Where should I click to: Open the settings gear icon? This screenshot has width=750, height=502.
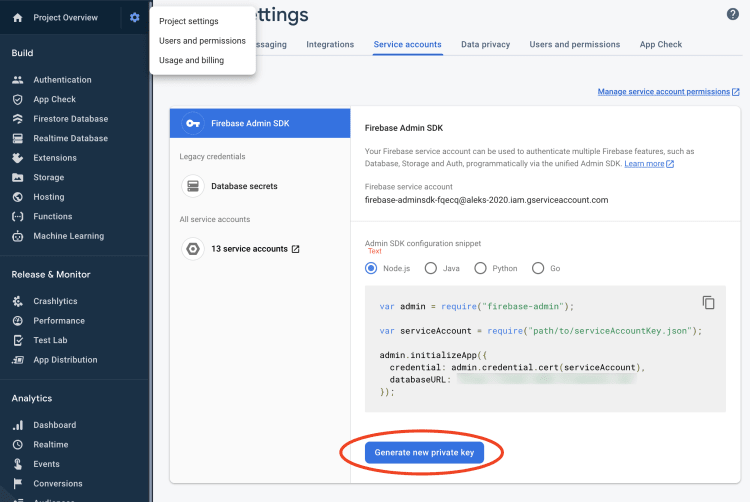[x=134, y=18]
